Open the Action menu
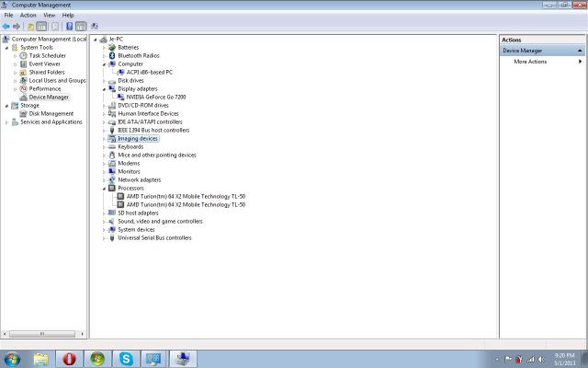 point(28,15)
